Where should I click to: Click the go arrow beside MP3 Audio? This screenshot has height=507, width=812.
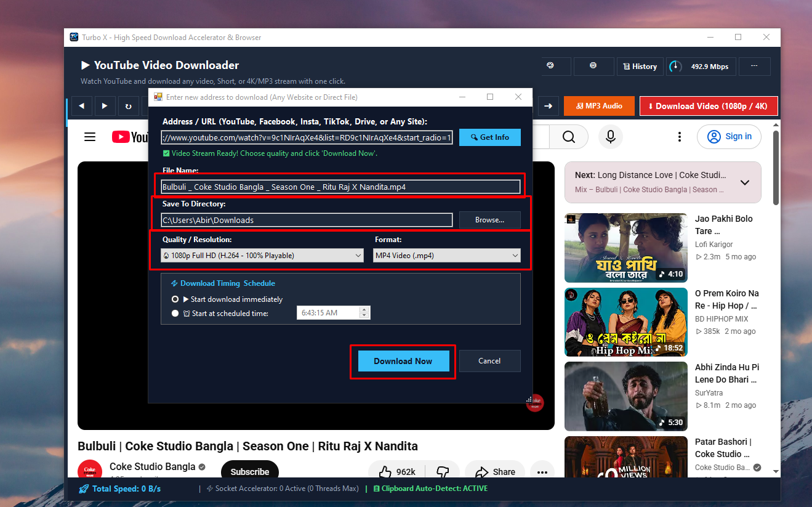(548, 106)
